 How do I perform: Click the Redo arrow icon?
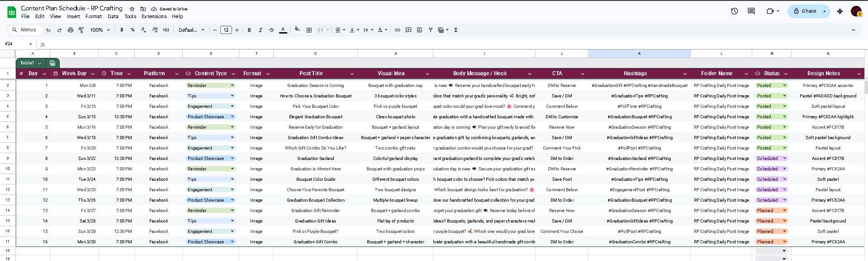pyautogui.click(x=59, y=30)
